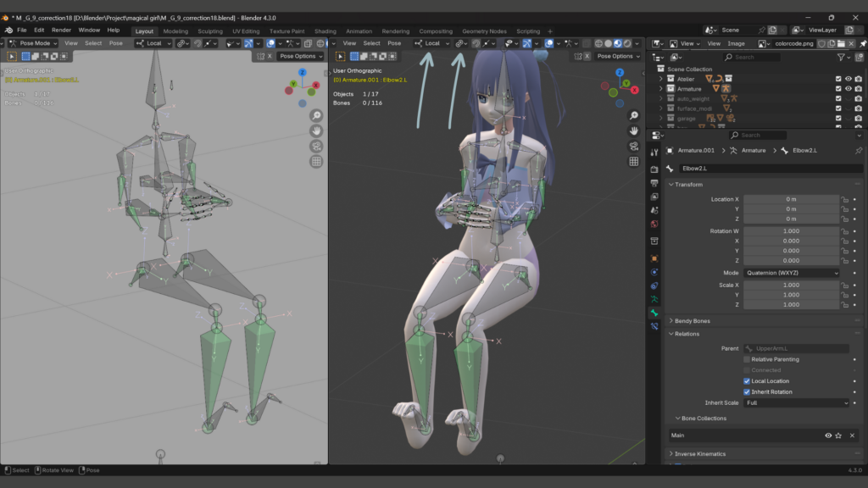Pin the properties editor context
The image size is (868, 488).
click(858, 150)
